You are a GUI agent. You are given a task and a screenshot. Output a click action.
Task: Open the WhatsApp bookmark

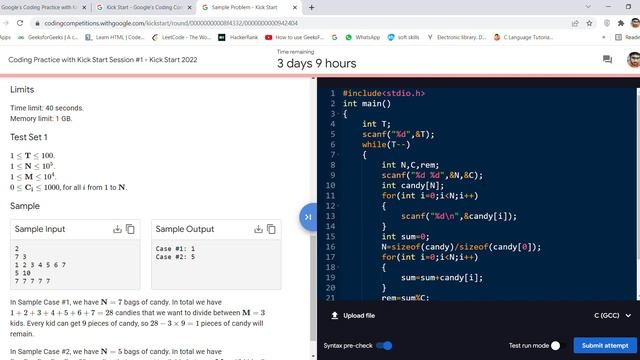362,37
